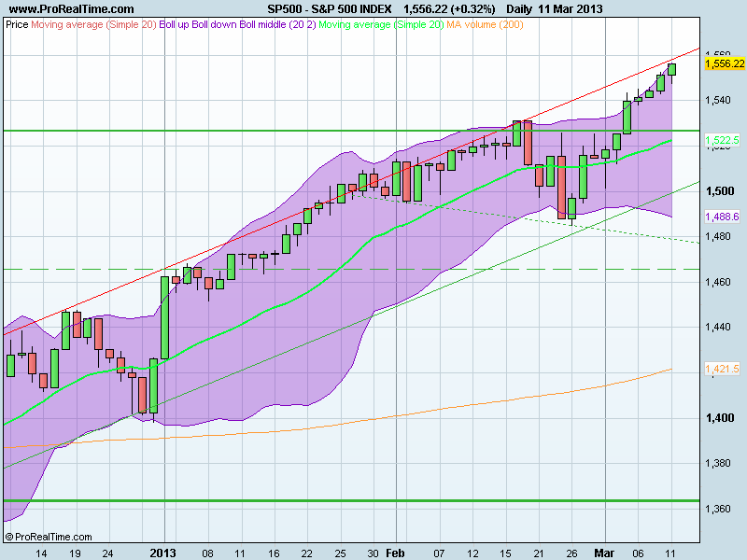
Task: Click the Daily timeframe label
Action: (x=520, y=9)
